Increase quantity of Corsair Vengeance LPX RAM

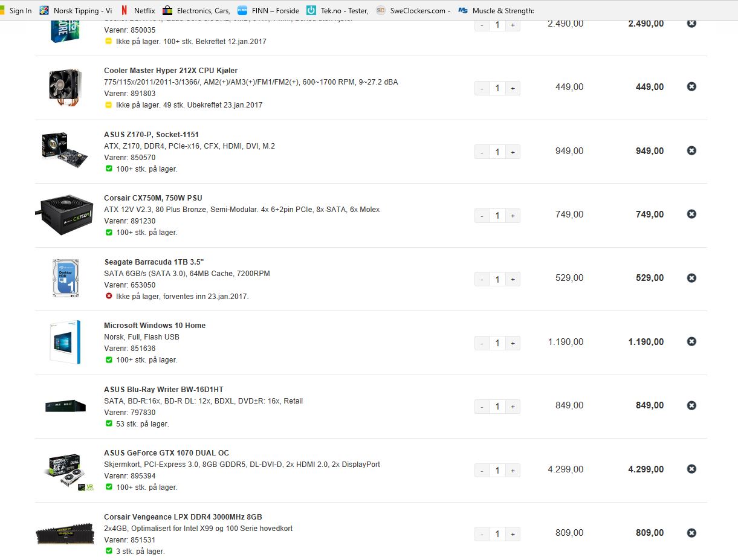513,534
